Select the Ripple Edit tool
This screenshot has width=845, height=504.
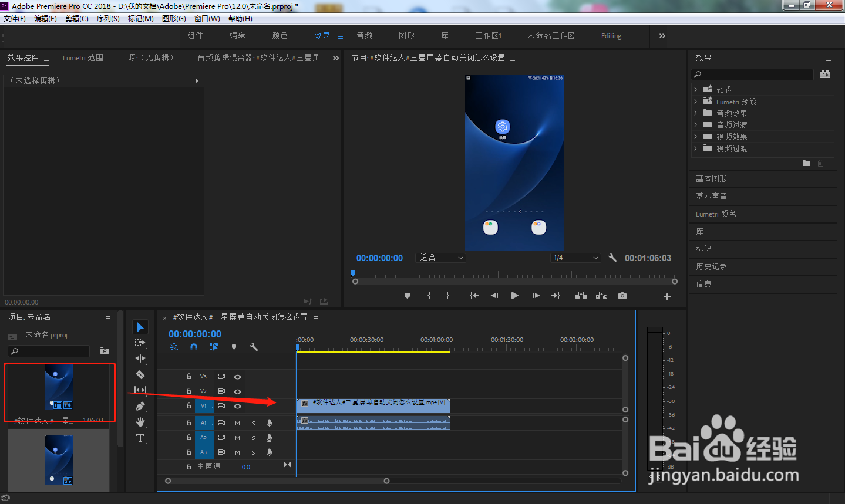[x=140, y=358]
